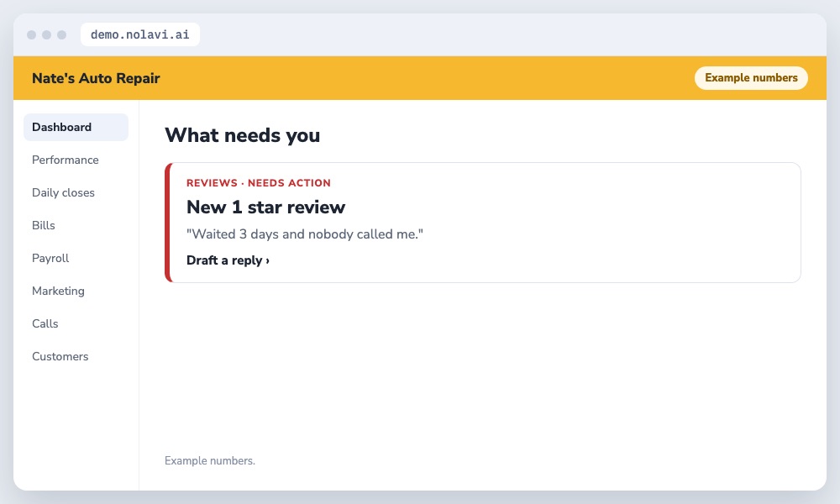Click the Draft a reply link
The height and width of the screenshot is (504, 840).
pos(228,260)
